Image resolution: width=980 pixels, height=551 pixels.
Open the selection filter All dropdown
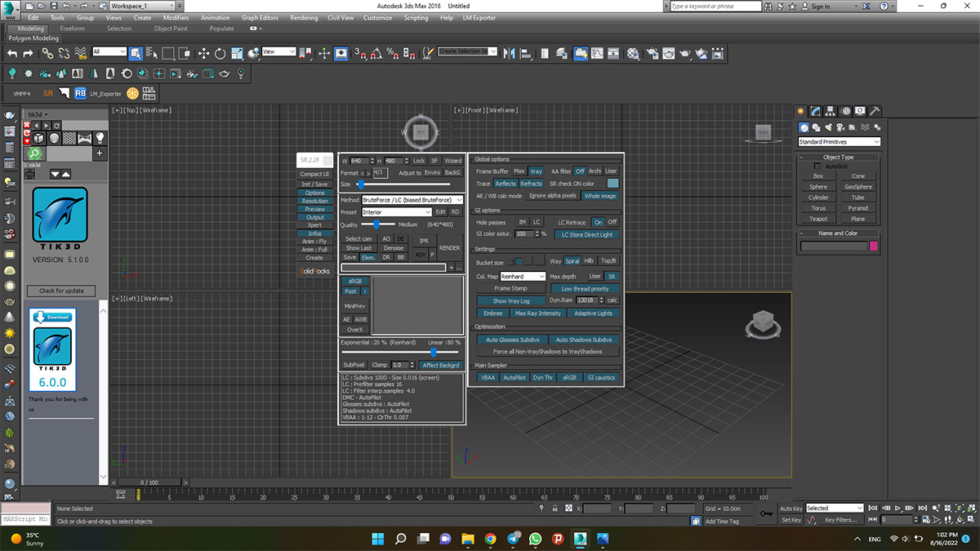tap(109, 52)
